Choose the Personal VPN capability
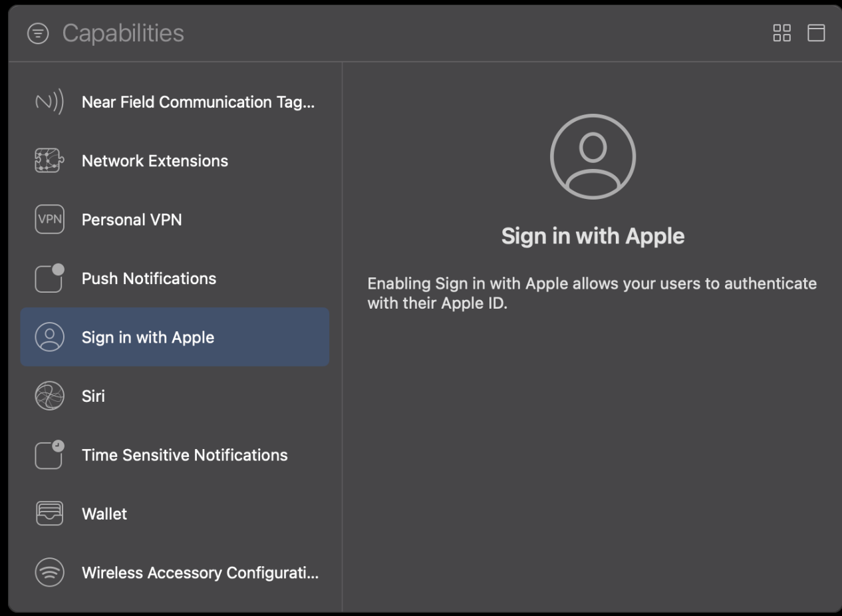 (175, 220)
